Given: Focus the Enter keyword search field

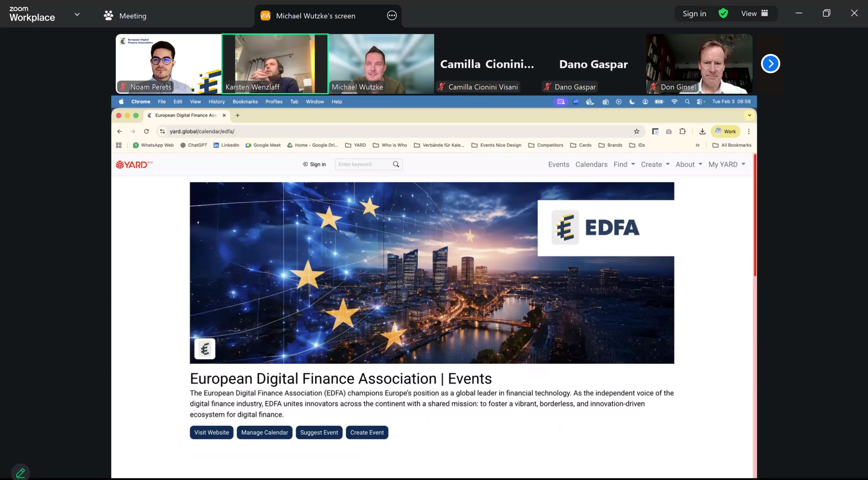Looking at the screenshot, I should [363, 164].
